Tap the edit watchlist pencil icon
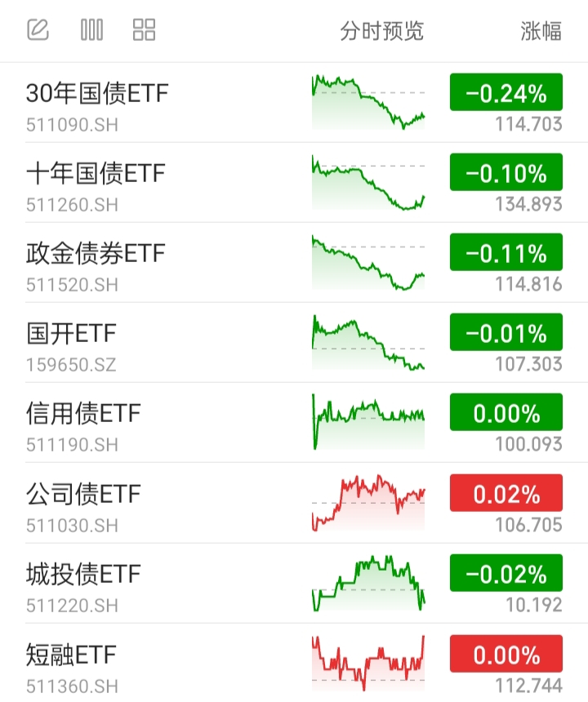The width and height of the screenshot is (588, 702). pos(38,31)
